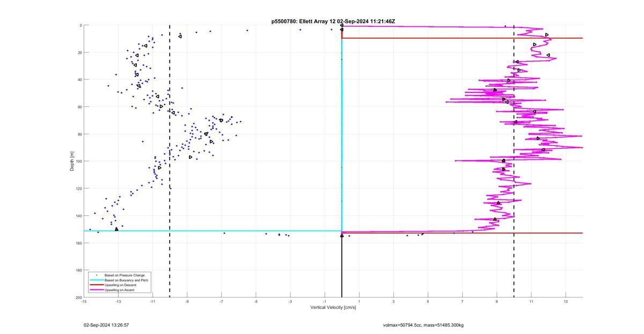Click the x-axis tick label '-11'
This screenshot has height=334, width=644.
pos(152,302)
